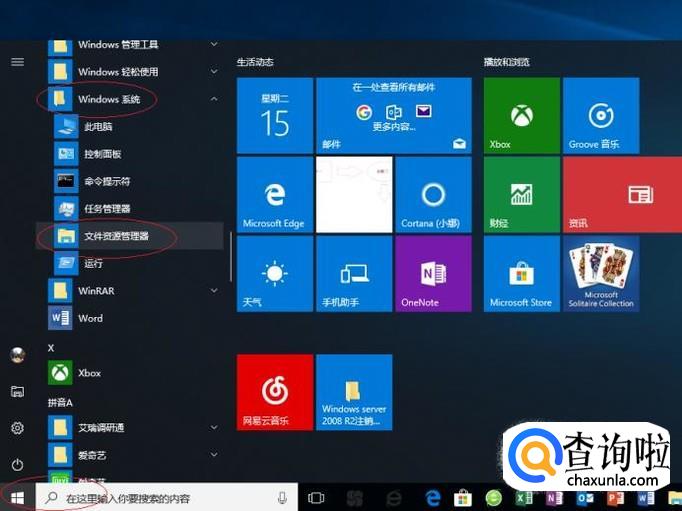Open the Microsoft Store tile

[x=522, y=274]
